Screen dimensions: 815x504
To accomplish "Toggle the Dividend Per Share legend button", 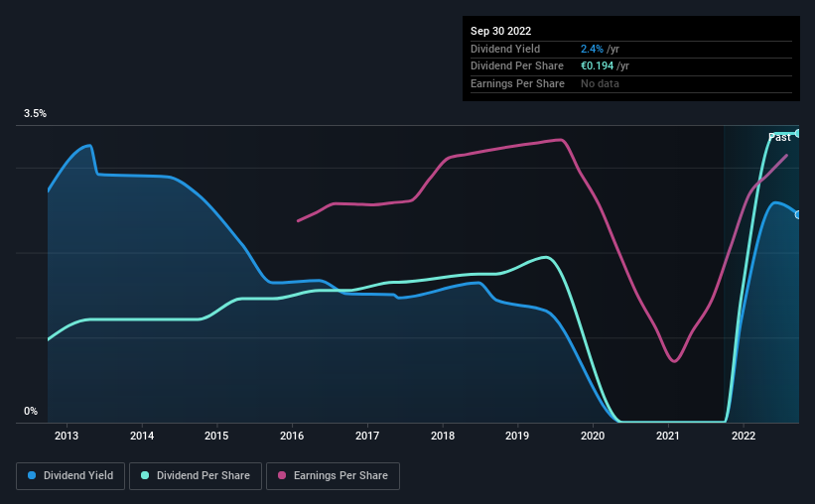I will (x=196, y=476).
